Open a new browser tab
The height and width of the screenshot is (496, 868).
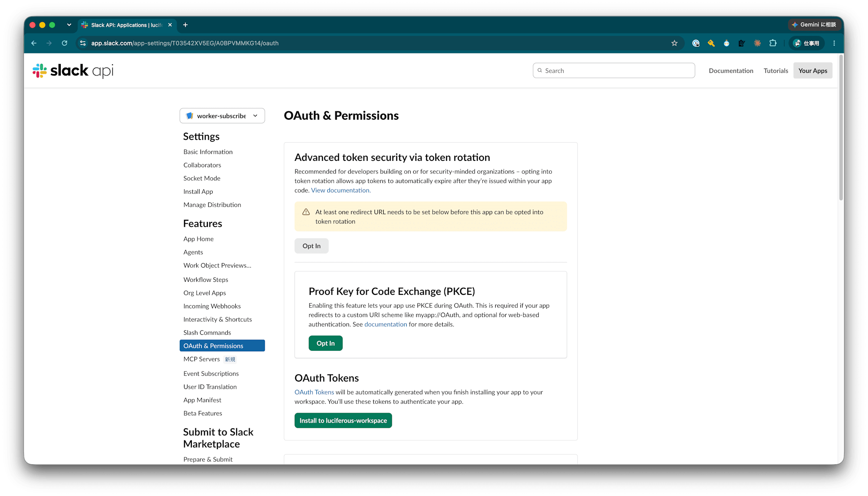tap(185, 25)
